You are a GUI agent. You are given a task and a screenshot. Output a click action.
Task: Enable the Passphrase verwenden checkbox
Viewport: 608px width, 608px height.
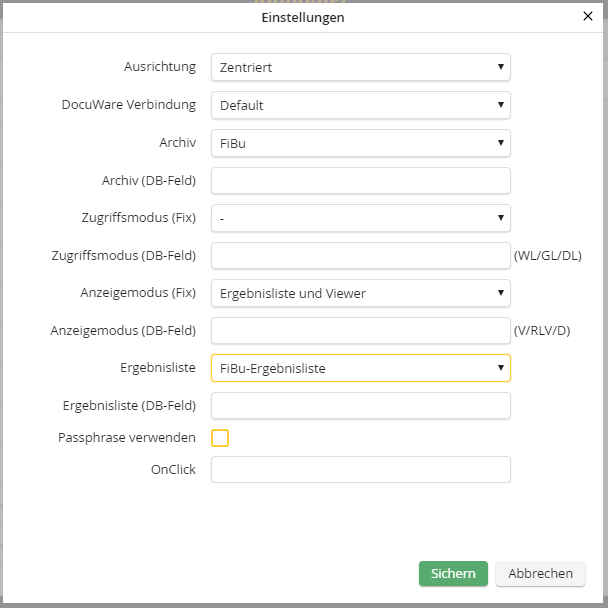click(x=221, y=438)
